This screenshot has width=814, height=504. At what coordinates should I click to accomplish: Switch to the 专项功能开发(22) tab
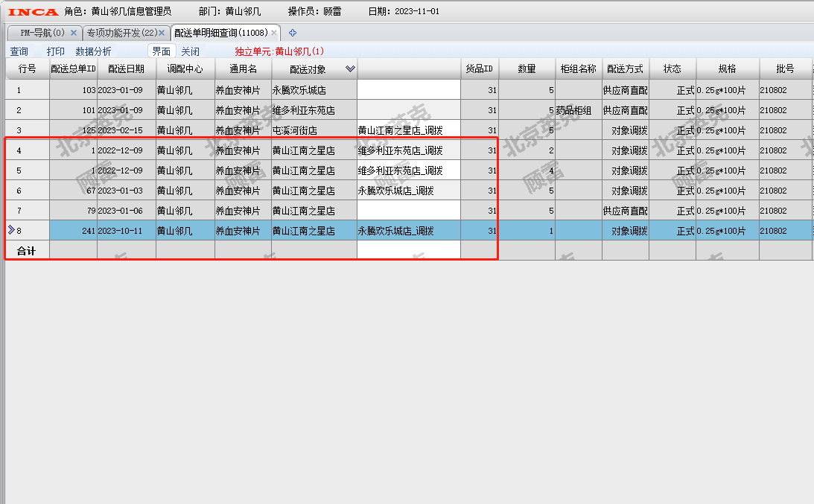pos(121,33)
